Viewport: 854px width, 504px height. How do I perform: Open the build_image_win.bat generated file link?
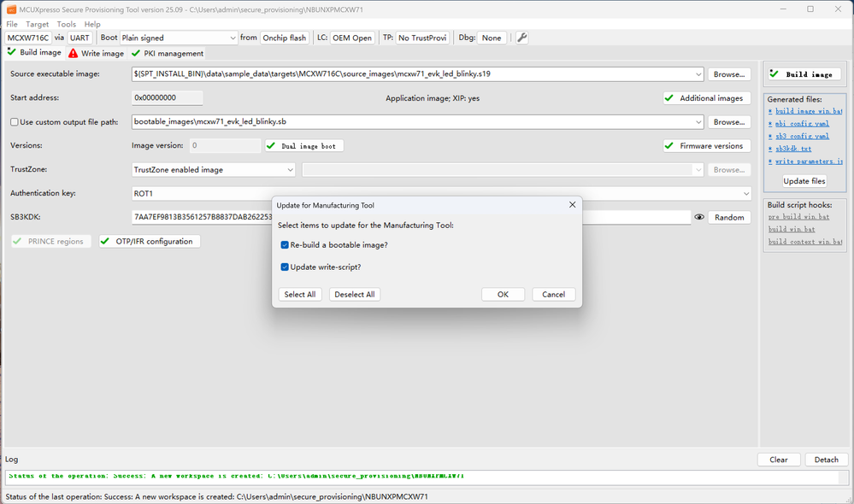point(809,112)
